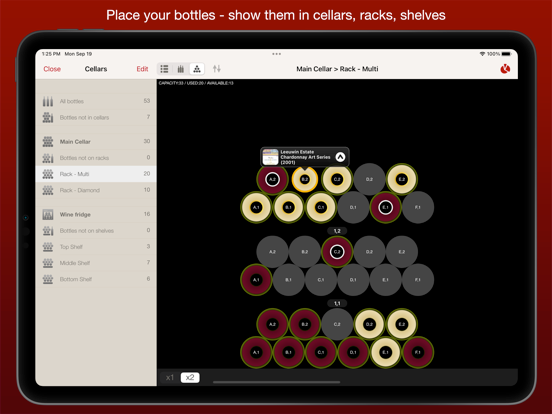The width and height of the screenshot is (552, 414).
Task: Open Bottles not on racks
Action: 96,158
